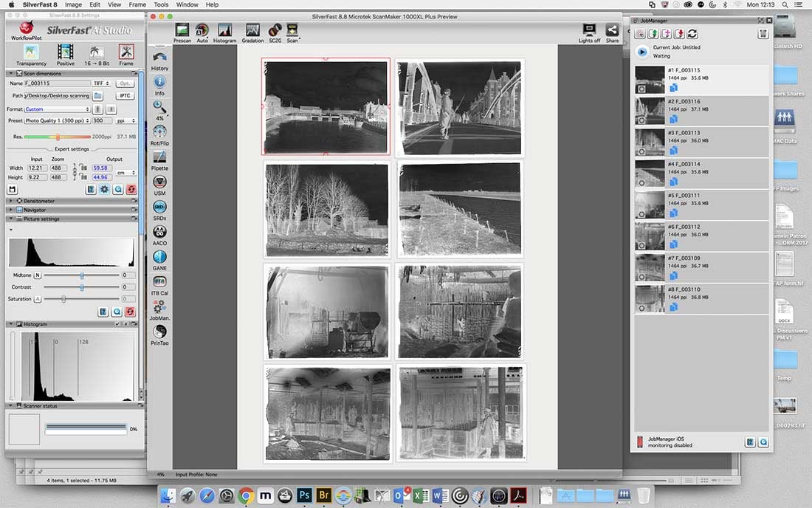The image size is (812, 508).
Task: Toggle the width lock icon
Action: 83,168
